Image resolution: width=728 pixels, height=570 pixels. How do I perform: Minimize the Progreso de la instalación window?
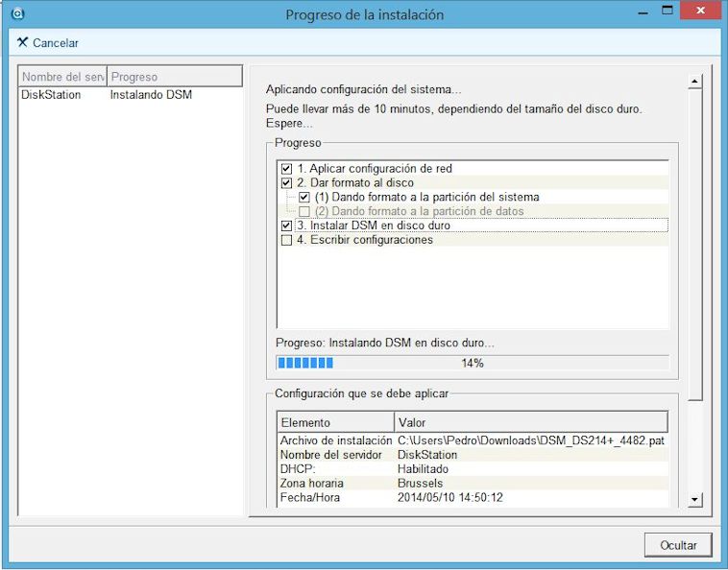click(x=643, y=12)
